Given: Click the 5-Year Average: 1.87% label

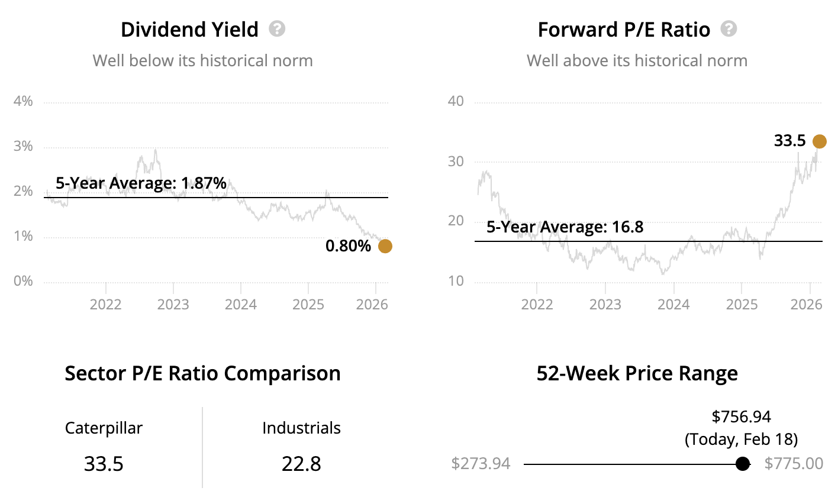Looking at the screenshot, I should click(x=141, y=183).
